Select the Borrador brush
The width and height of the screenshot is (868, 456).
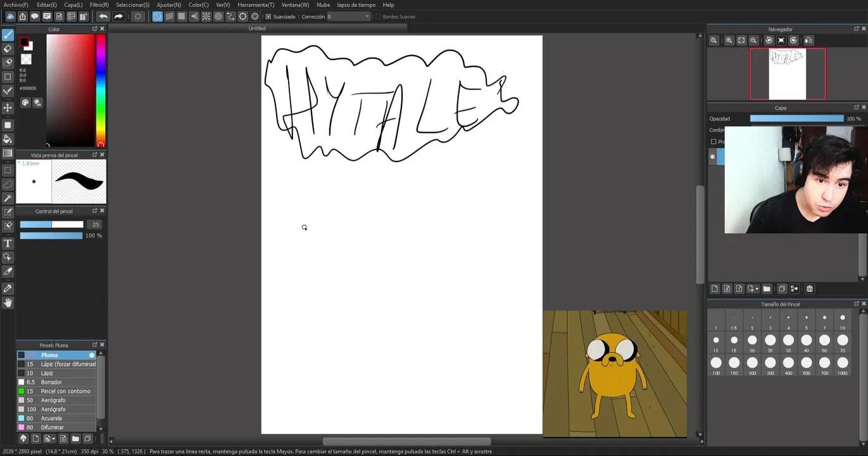57,382
